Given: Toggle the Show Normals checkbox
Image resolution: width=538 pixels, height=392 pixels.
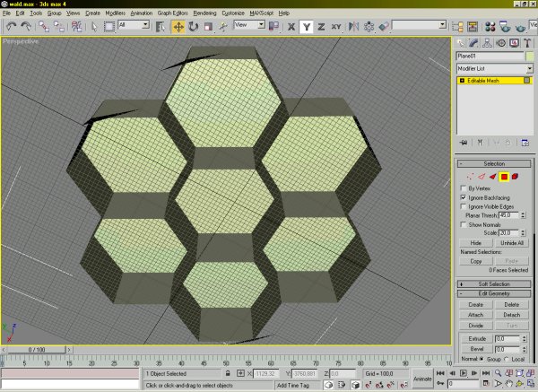Looking at the screenshot, I should coord(463,223).
